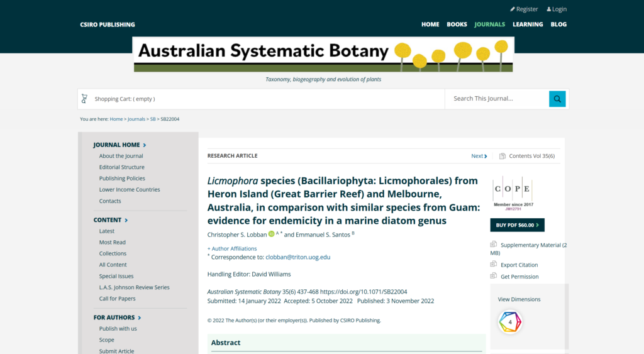Open Editorial Structure sidebar link
644x354 pixels.
click(x=121, y=167)
